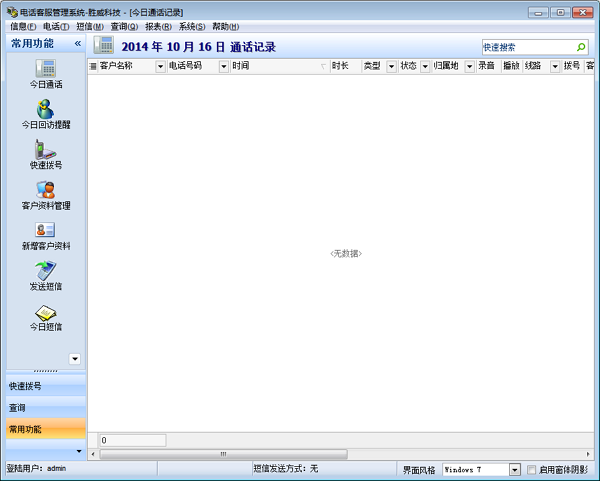Enable 启用窗体阴影 checkbox
Screen dimensions: 600x481
(531, 470)
